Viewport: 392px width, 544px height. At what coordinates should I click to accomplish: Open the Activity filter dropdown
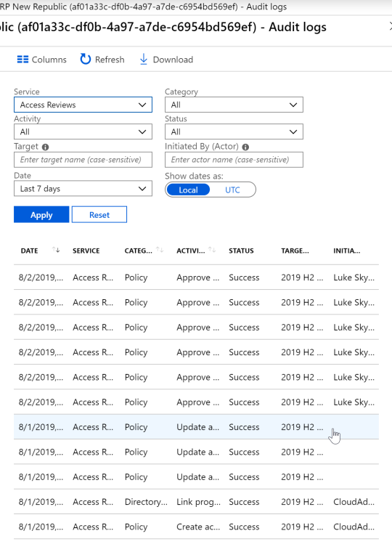pyautogui.click(x=83, y=132)
